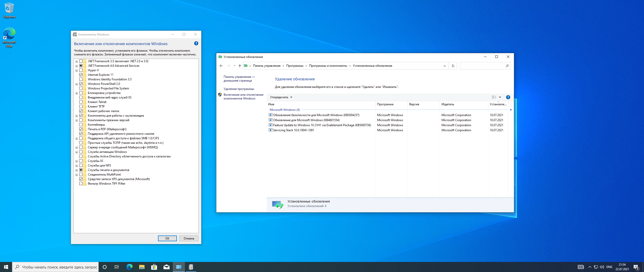644x272 pixels.
Task: Click Панель управления breadcrumb
Action: (x=267, y=66)
